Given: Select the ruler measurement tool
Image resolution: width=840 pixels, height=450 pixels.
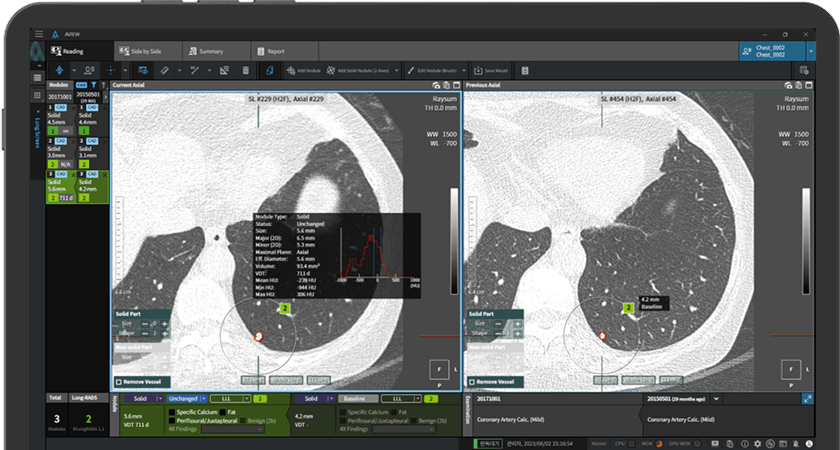Looking at the screenshot, I should coord(166,71).
